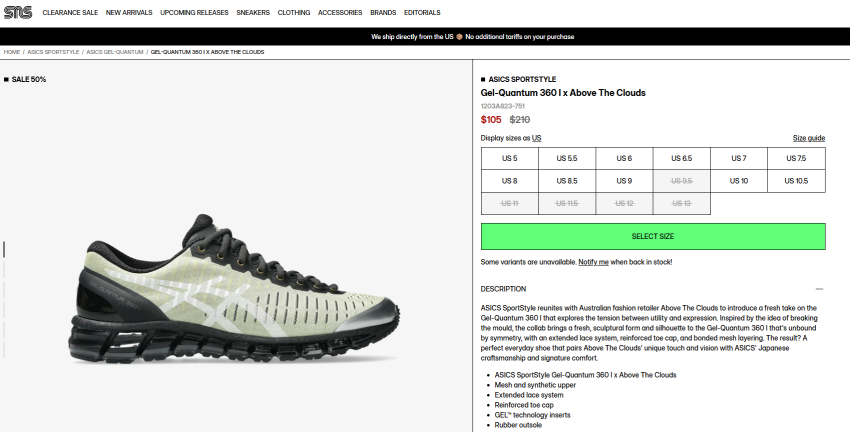Choose size US 7.5
Image resolution: width=850 pixels, height=432 pixels.
click(x=796, y=158)
